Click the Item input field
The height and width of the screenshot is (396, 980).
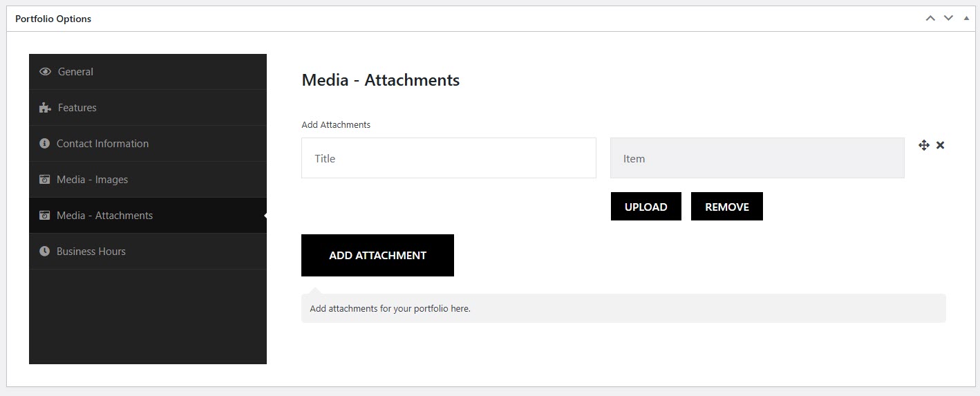[757, 158]
